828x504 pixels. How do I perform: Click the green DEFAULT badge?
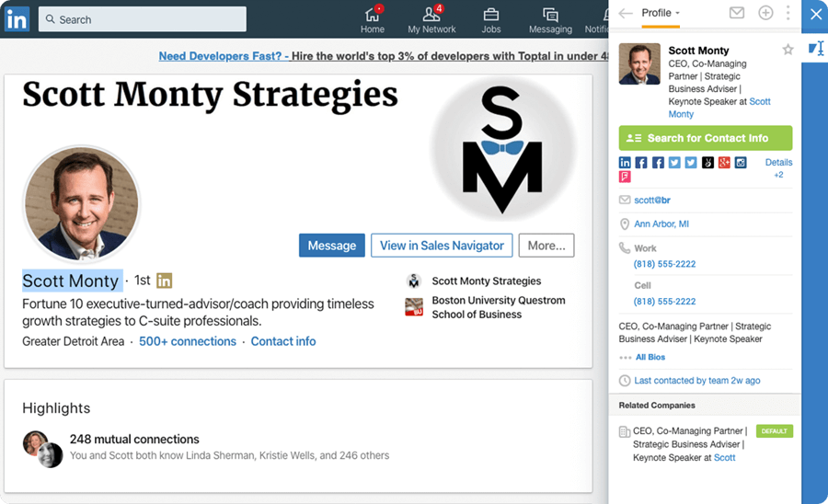point(775,431)
